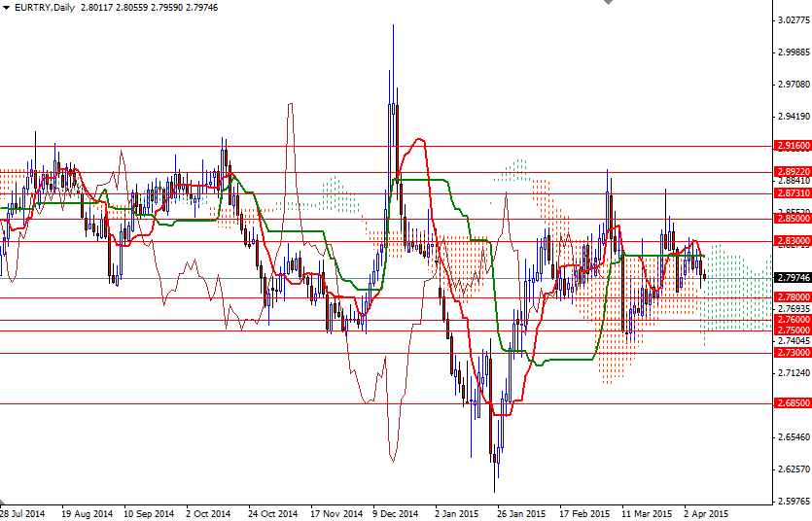812x521 pixels.
Task: Click the 24 Oct 2014 date label
Action: coord(273,514)
